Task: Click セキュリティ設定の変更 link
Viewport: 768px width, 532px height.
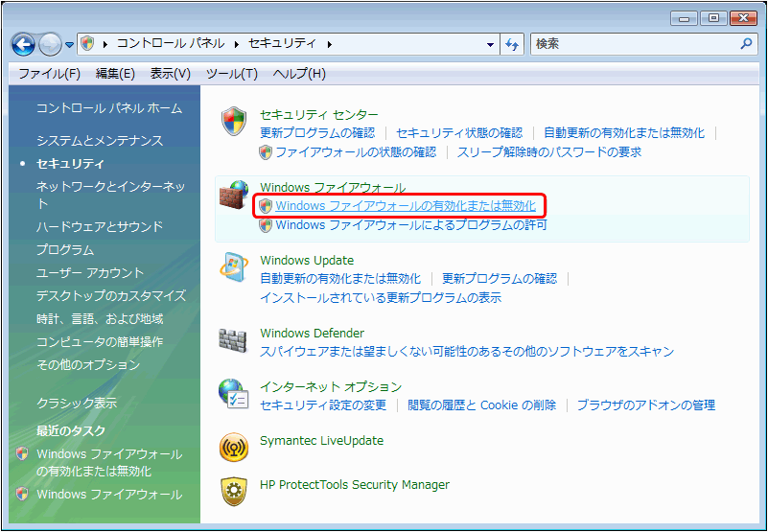Action: [323, 405]
